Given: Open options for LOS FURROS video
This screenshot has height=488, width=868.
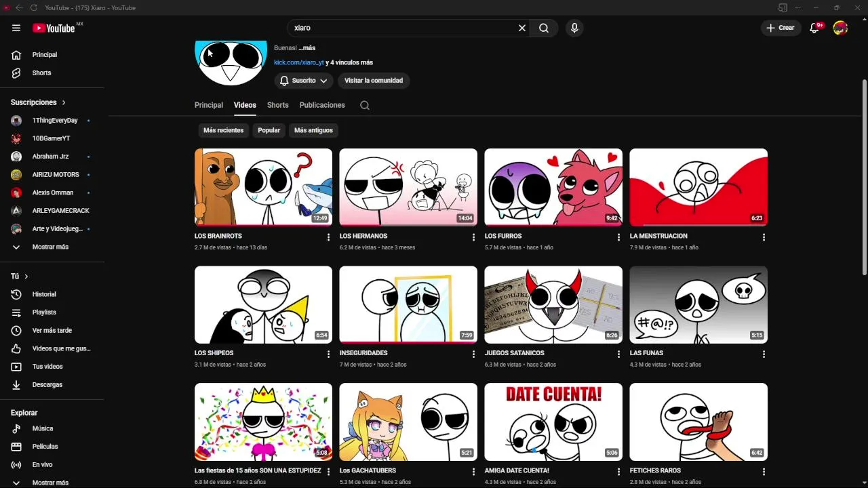Looking at the screenshot, I should [x=618, y=237].
